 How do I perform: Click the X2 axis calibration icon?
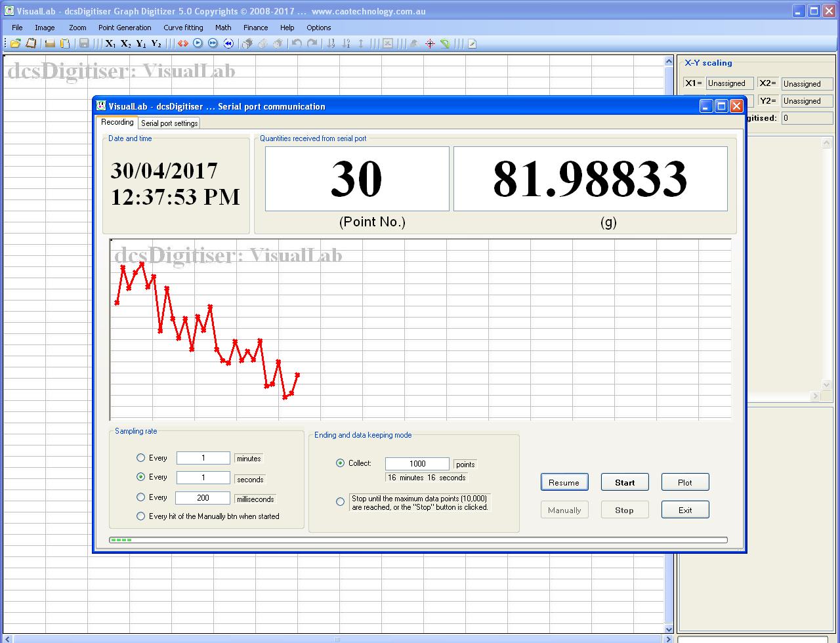(125, 43)
